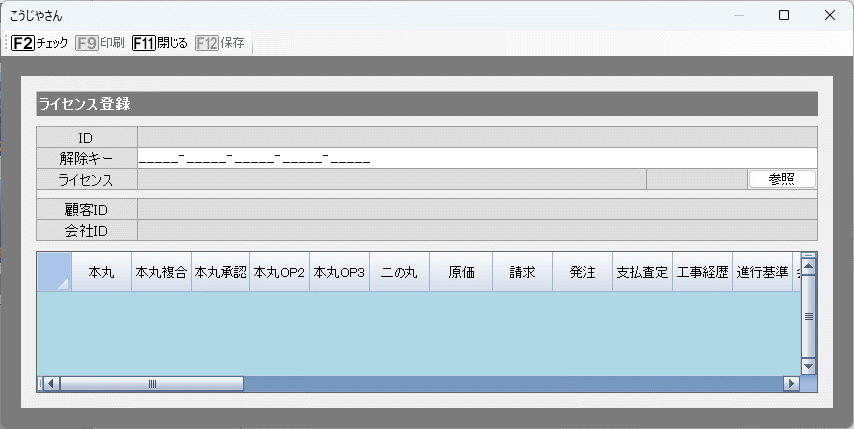
Task: Maximize the こうじやさん window
Action: point(784,15)
